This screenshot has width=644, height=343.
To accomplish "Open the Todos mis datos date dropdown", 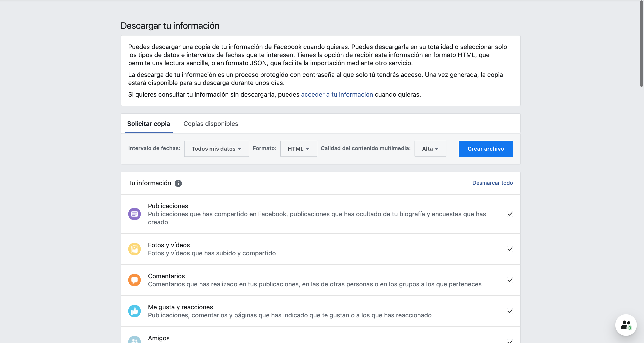I will [216, 149].
